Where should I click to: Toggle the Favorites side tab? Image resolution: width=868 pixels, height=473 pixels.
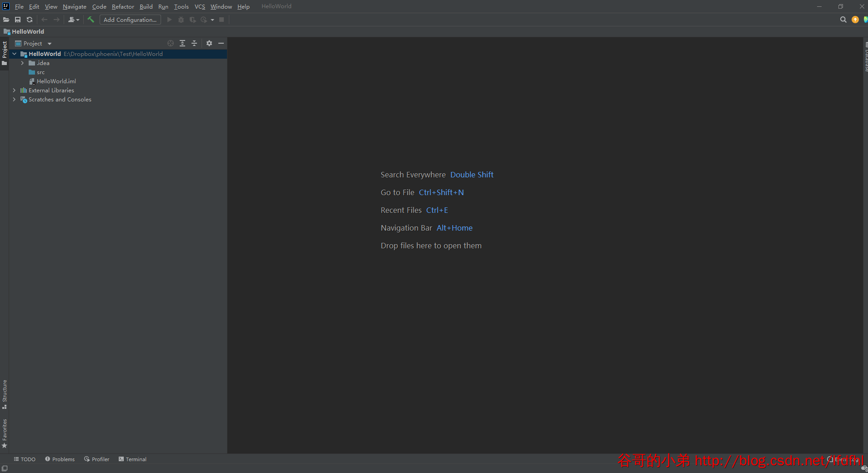pyautogui.click(x=5, y=433)
